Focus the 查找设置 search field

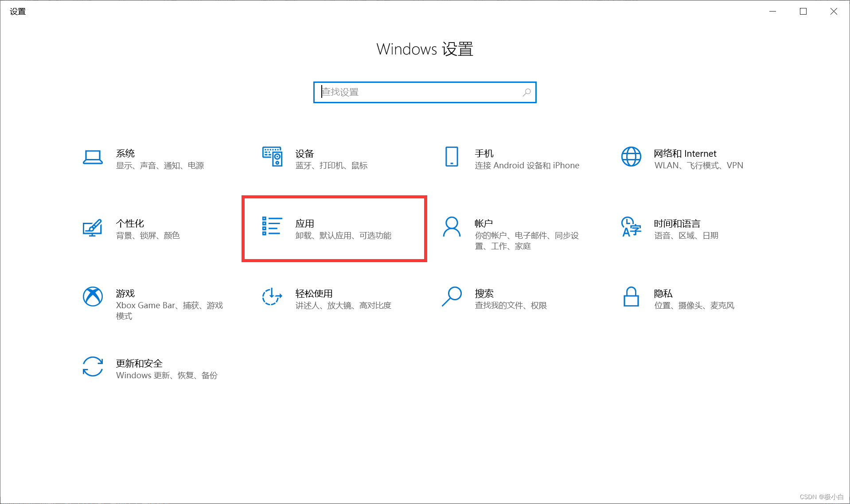click(425, 92)
